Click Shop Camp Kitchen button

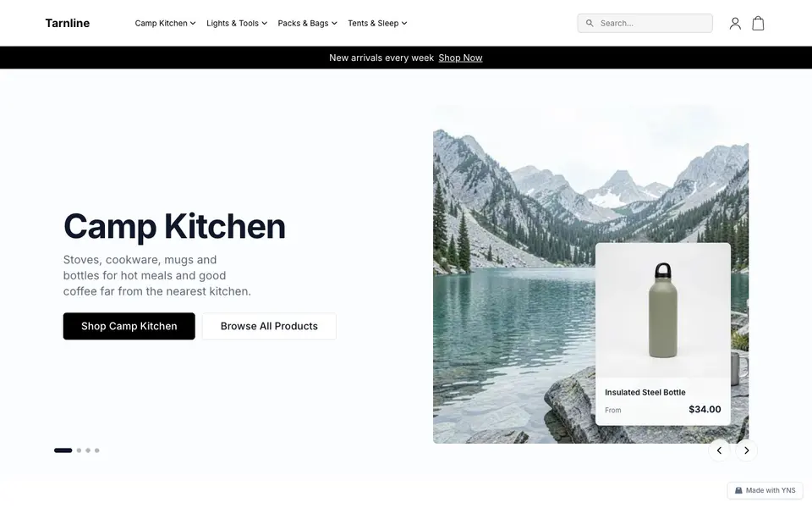pyautogui.click(x=129, y=326)
